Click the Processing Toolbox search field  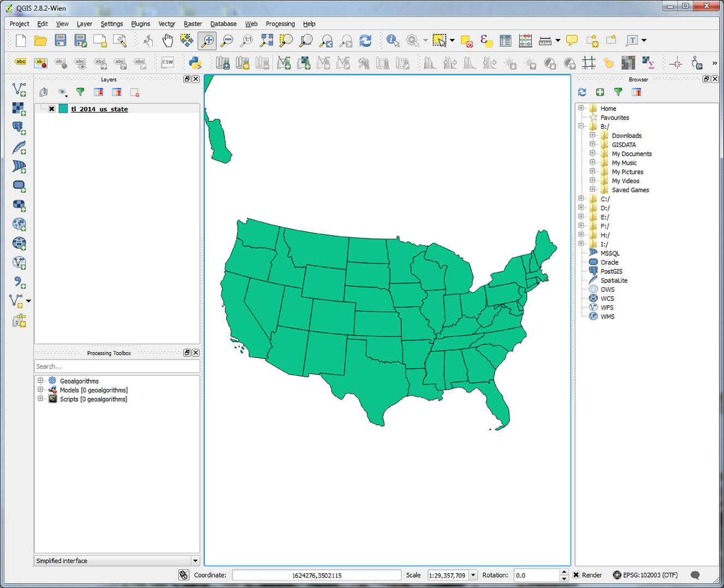coord(116,366)
